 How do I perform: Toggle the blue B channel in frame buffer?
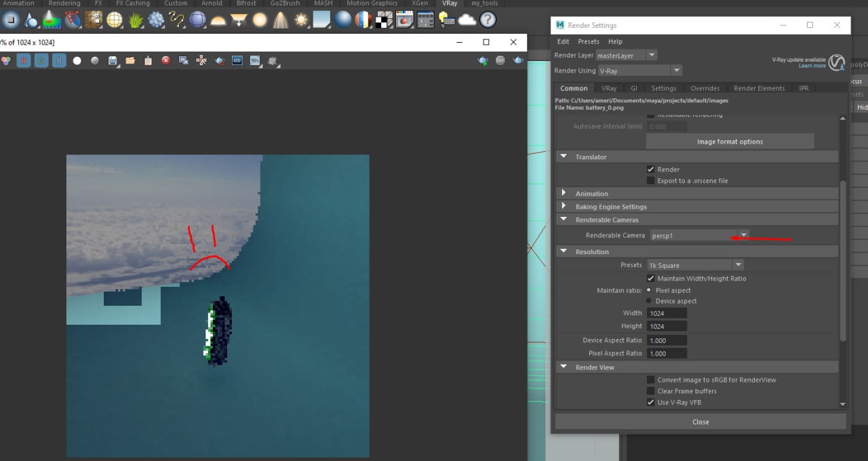[x=60, y=60]
